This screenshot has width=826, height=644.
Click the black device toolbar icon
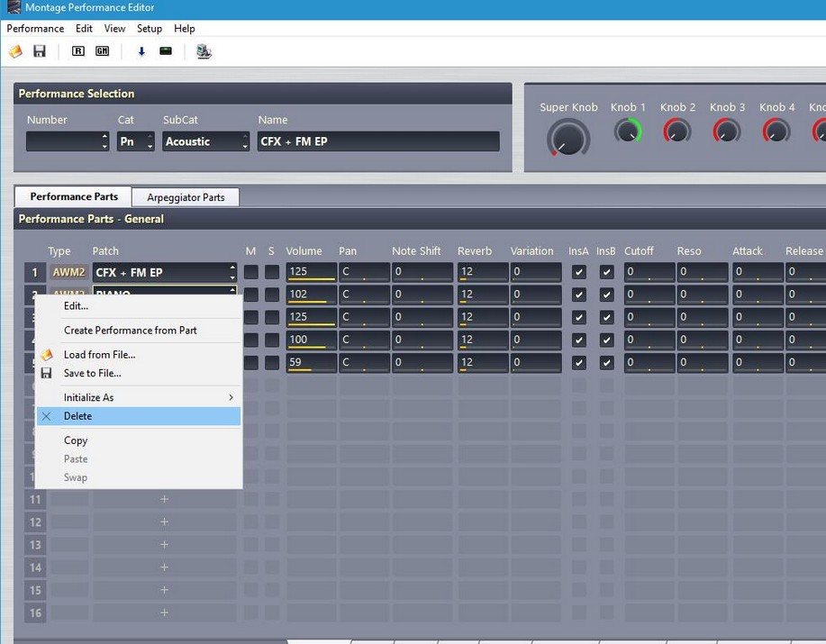166,51
